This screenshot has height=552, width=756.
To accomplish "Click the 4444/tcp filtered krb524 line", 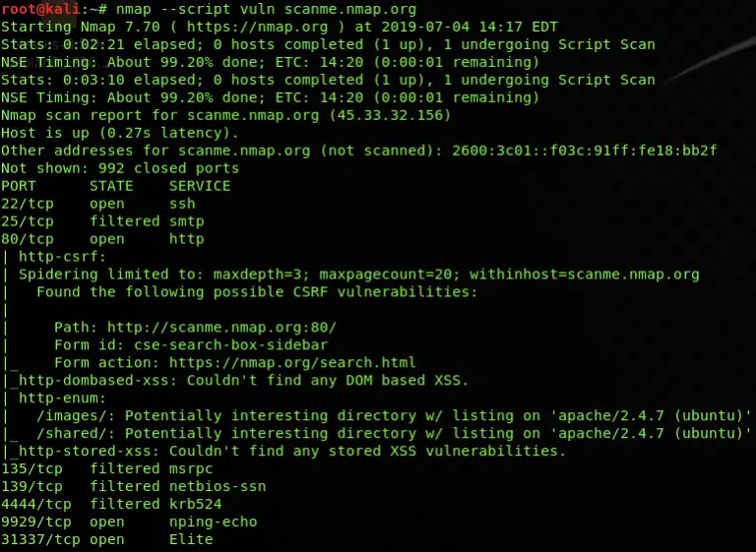I will pyautogui.click(x=111, y=504).
